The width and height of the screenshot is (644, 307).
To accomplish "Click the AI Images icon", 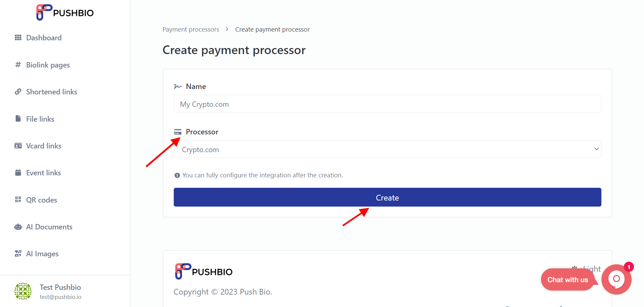I will 18,254.
